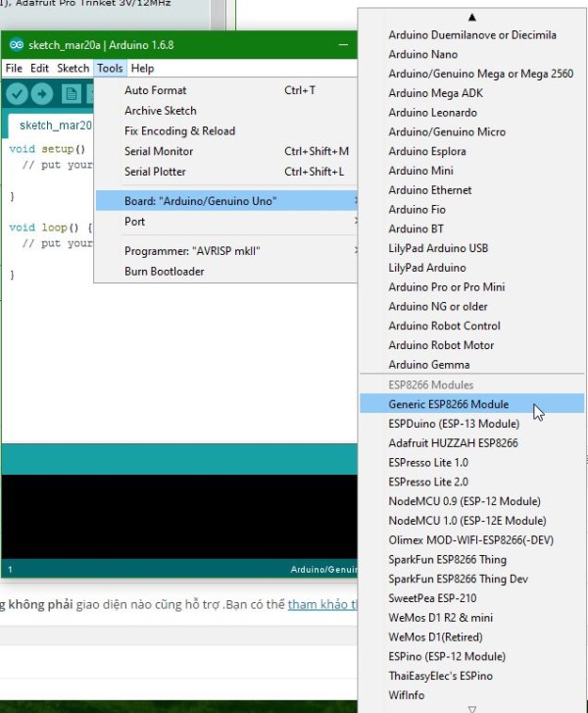Choose Auto Format menu item
The width and height of the screenshot is (588, 713).
[155, 90]
